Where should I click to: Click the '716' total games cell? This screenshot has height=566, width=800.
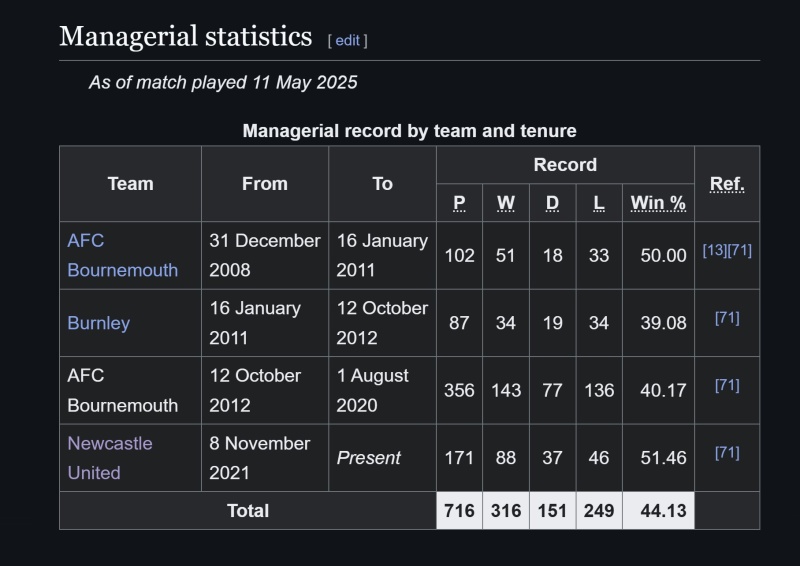tap(459, 511)
